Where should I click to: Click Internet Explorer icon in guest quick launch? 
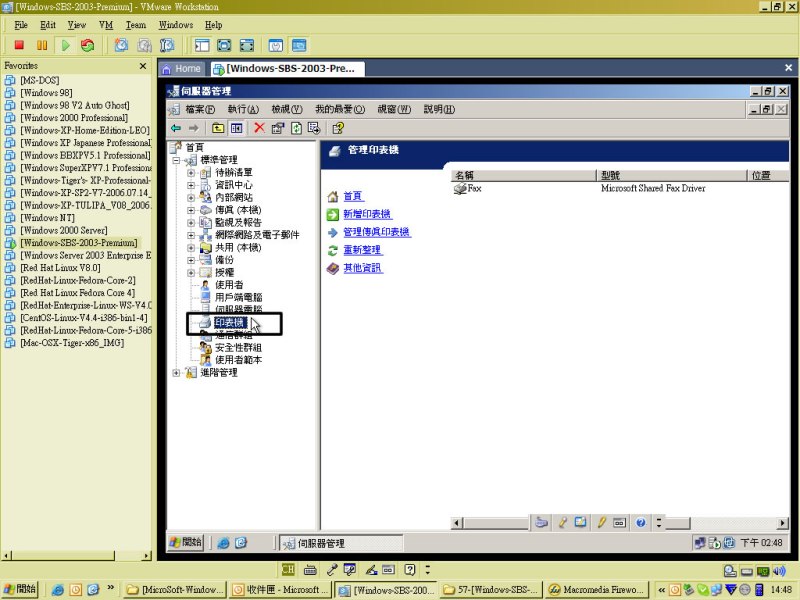pyautogui.click(x=223, y=543)
